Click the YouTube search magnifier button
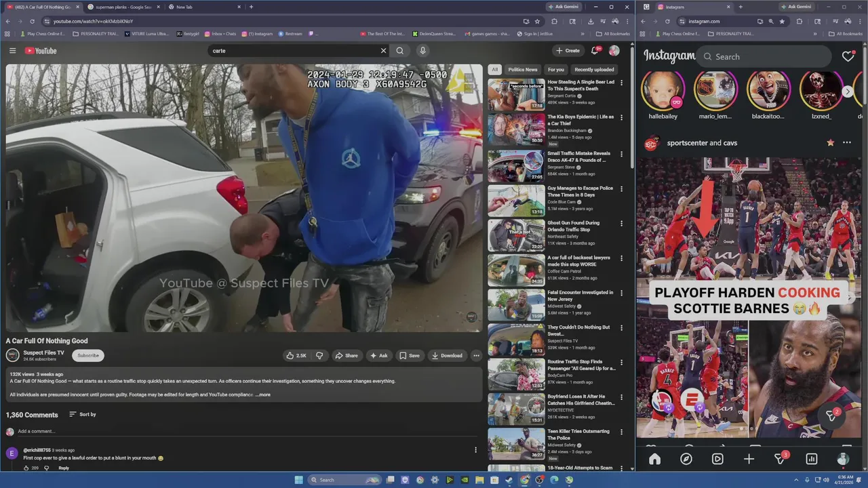Image resolution: width=868 pixels, height=488 pixels. pyautogui.click(x=400, y=51)
